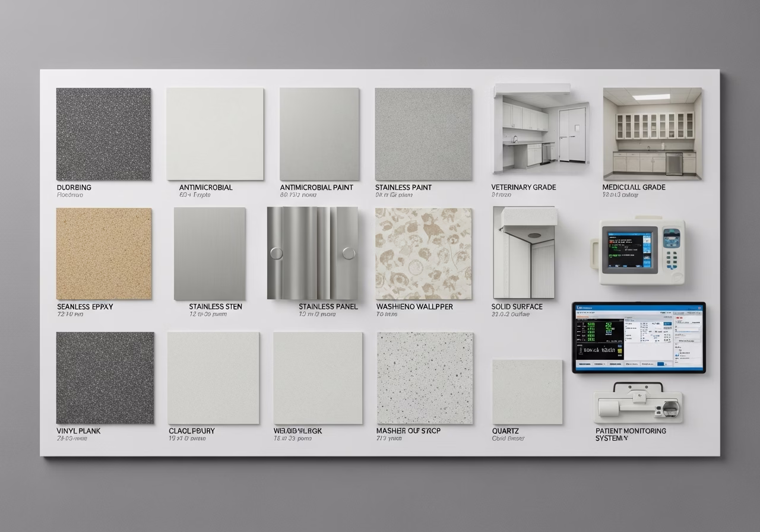Select the corrugated STAINLESS PANEL sample
Viewport: 760px width, 532px height.
click(x=312, y=253)
